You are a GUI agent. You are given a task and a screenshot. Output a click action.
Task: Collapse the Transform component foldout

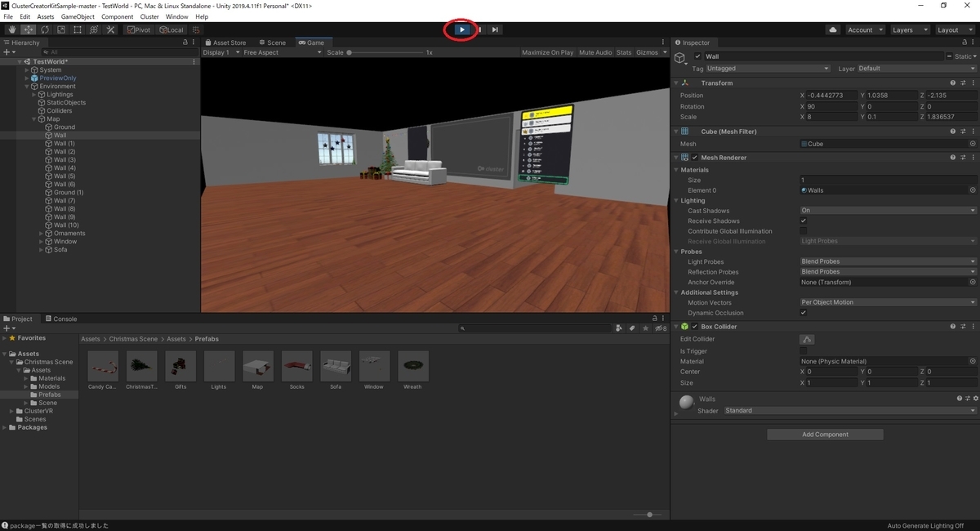point(676,83)
